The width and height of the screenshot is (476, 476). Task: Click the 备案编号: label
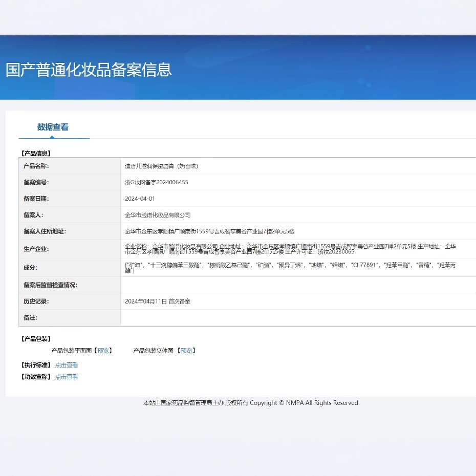point(36,182)
